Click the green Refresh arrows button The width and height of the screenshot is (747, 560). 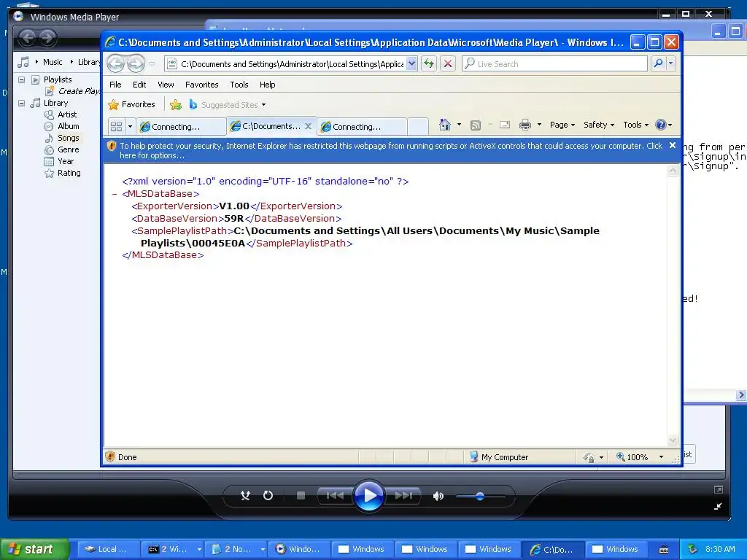coord(429,63)
